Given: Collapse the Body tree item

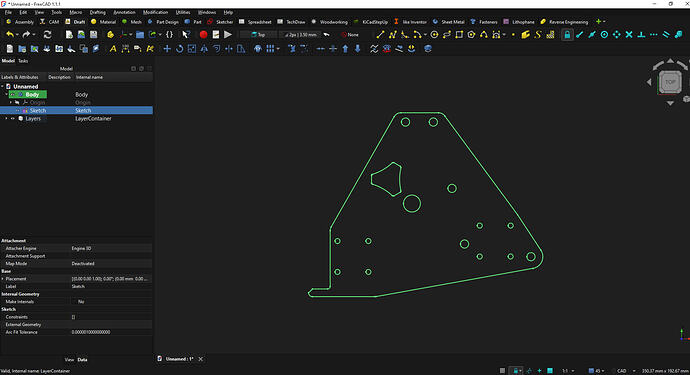Looking at the screenshot, I should 7,95.
